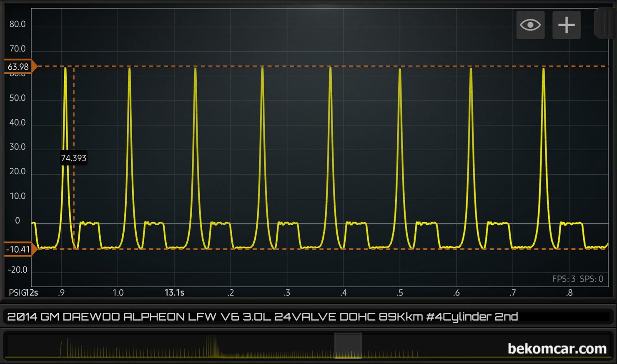Click the 12s time axis label
The width and height of the screenshot is (617, 364).
point(33,293)
